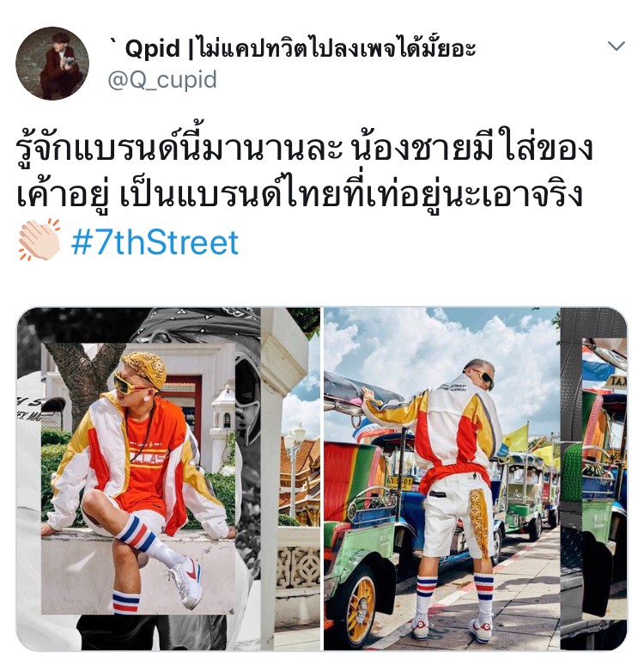The height and width of the screenshot is (665, 644).
Task: Click the jacket back logo in right photo
Action: 453,387
